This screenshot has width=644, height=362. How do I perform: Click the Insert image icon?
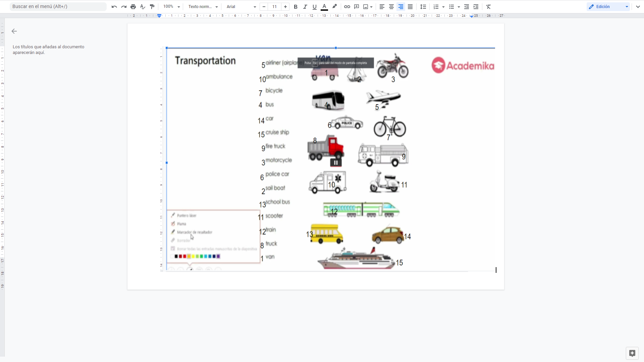[366, 7]
